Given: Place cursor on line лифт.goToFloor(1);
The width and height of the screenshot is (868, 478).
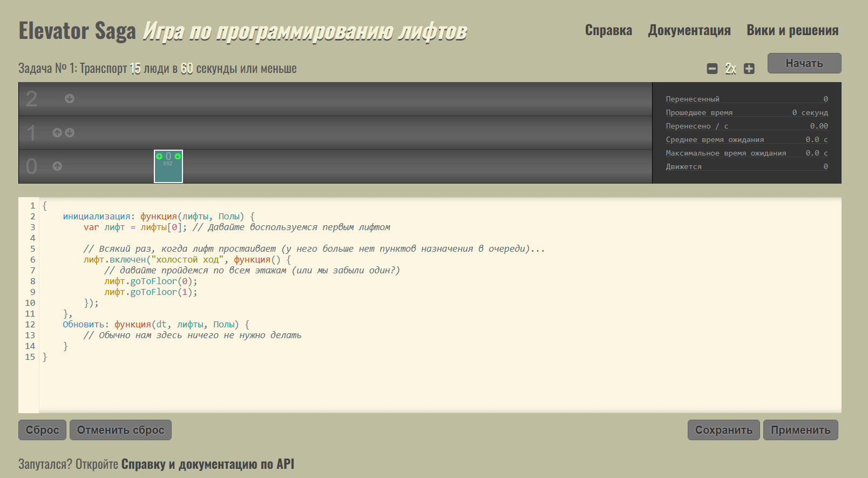Looking at the screenshot, I should [x=151, y=292].
